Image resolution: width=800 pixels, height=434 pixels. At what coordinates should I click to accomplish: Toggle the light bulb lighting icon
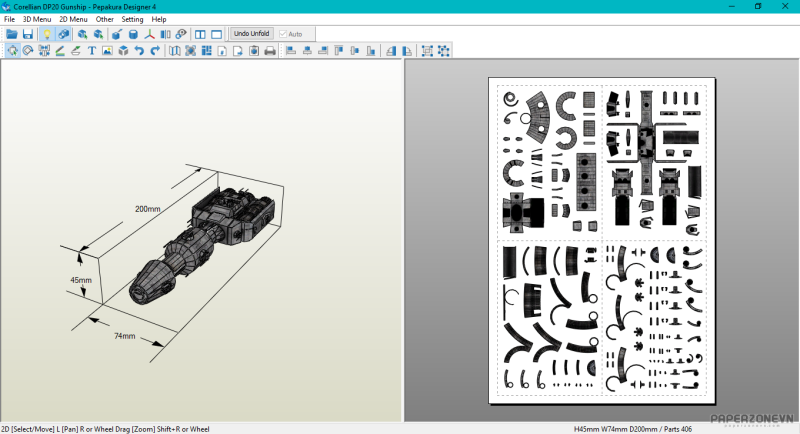[x=46, y=34]
